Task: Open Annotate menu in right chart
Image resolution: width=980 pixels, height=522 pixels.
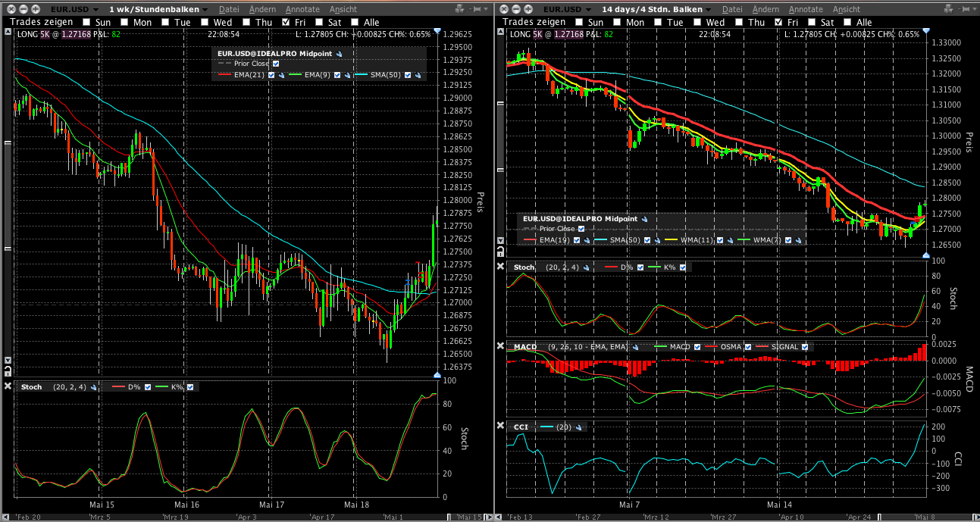Action: (x=806, y=9)
